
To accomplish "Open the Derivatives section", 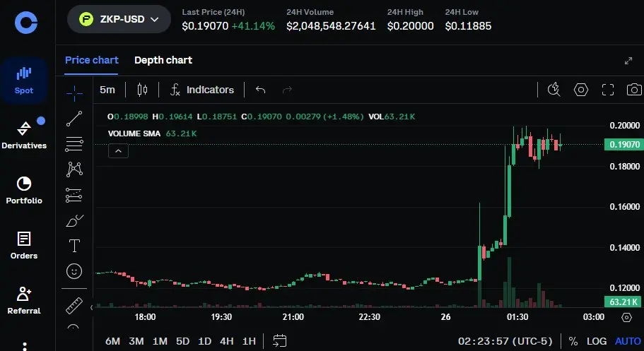I will point(24,135).
